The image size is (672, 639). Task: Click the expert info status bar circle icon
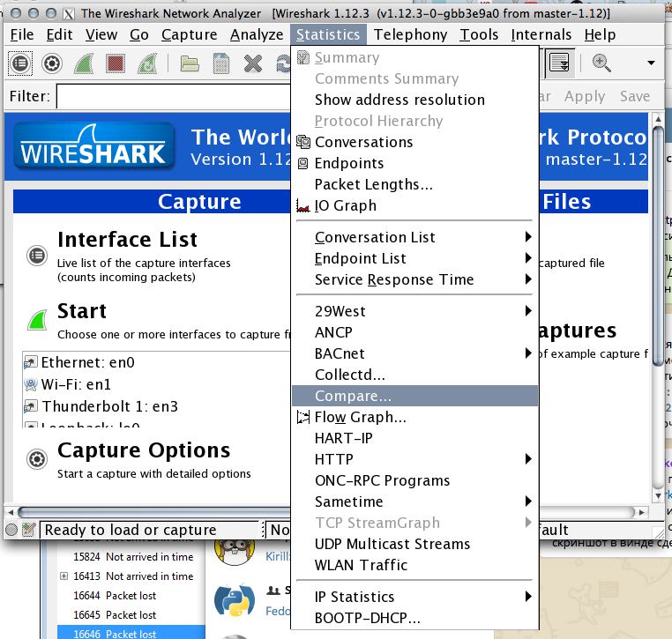pos(11,530)
